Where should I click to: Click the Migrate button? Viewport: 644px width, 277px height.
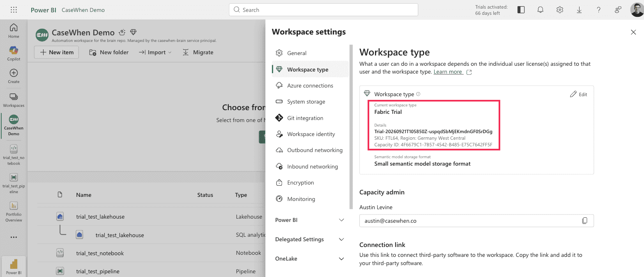pyautogui.click(x=198, y=52)
